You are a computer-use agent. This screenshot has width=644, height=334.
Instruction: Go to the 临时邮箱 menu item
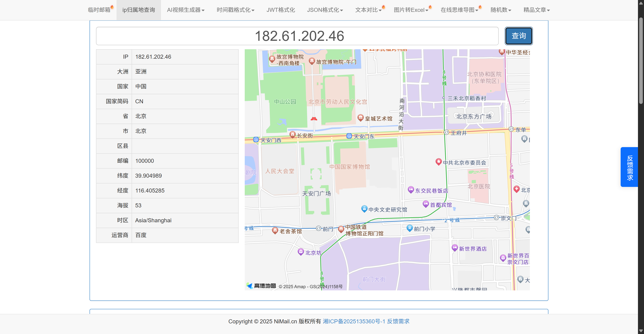(99, 10)
